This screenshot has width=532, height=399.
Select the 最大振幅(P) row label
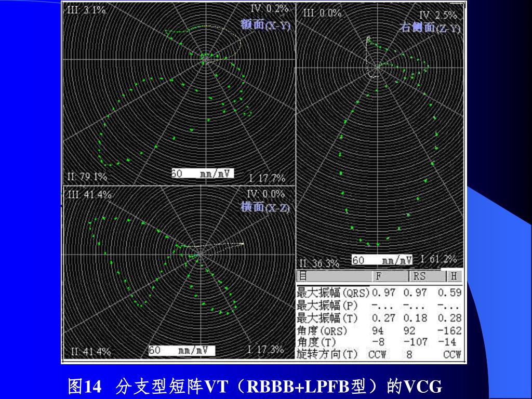pyautogui.click(x=327, y=305)
